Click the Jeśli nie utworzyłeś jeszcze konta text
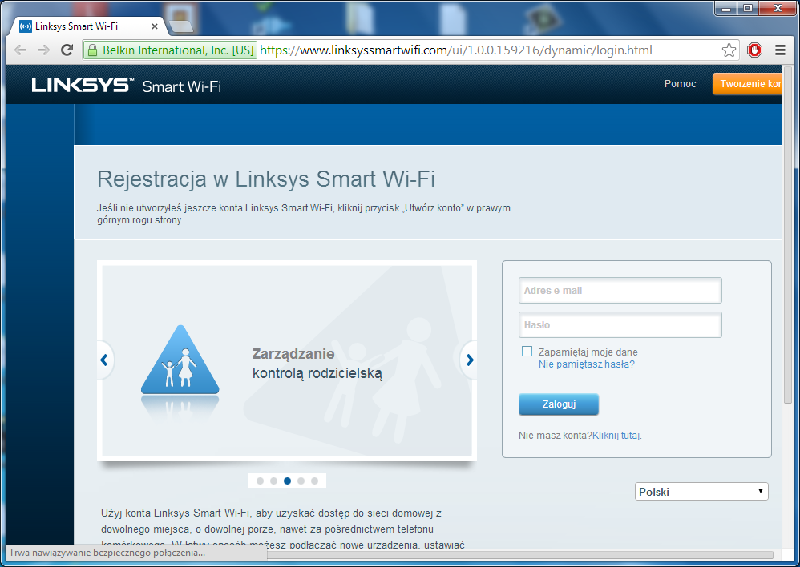 pos(304,214)
